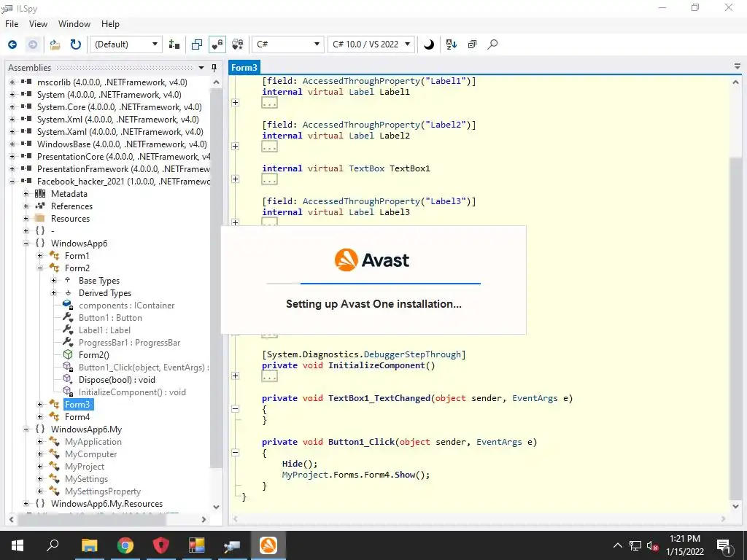Click the greyed Forward navigation arrow
747x560 pixels.
[x=33, y=44]
